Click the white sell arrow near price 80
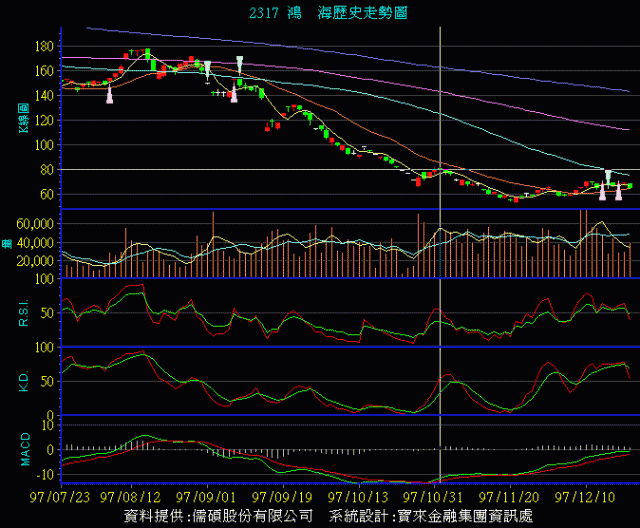This screenshot has width=640, height=528. 608,178
